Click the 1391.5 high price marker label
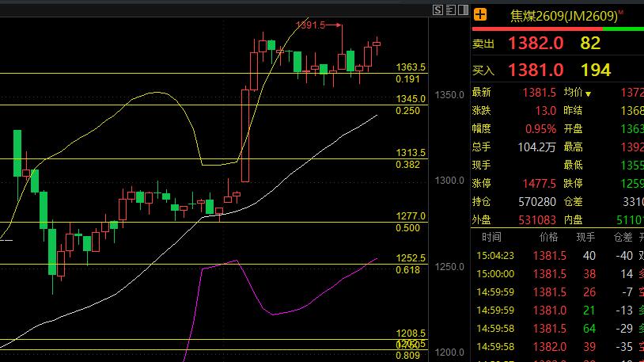 [x=310, y=25]
